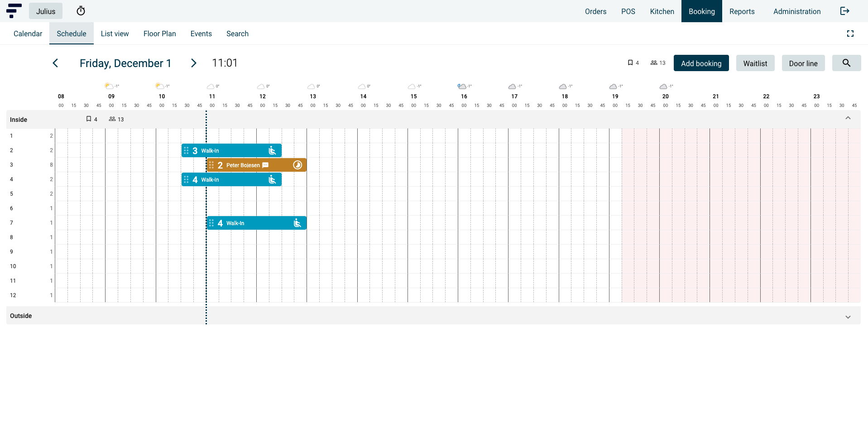Screen dimensions: 868x434
Task: Expand the Outside section
Action: click(848, 317)
